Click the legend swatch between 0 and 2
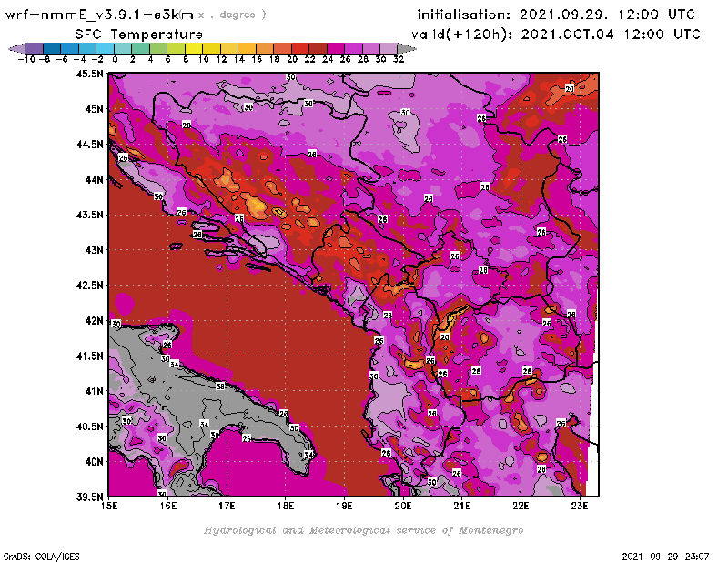 point(123,49)
